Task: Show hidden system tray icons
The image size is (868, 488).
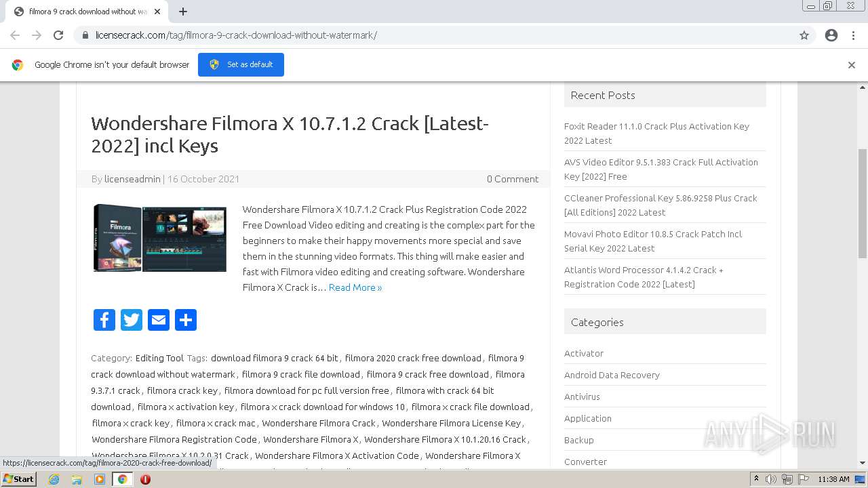Action: coord(756,479)
